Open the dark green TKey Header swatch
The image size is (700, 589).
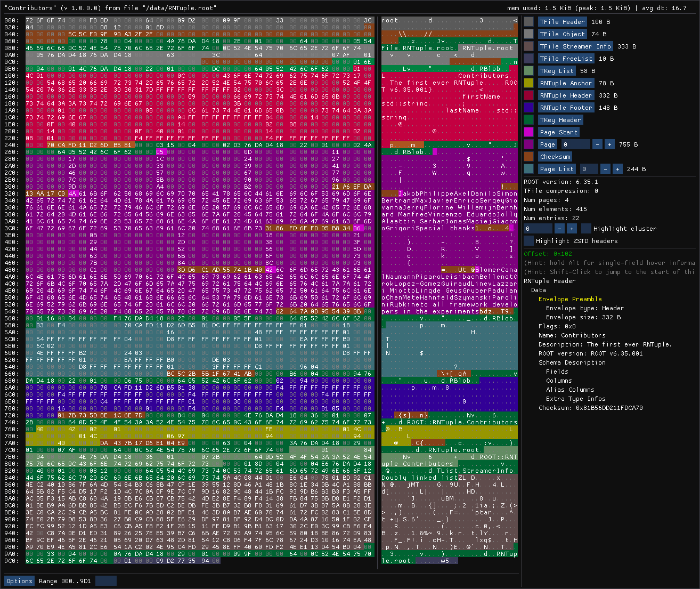[x=528, y=120]
